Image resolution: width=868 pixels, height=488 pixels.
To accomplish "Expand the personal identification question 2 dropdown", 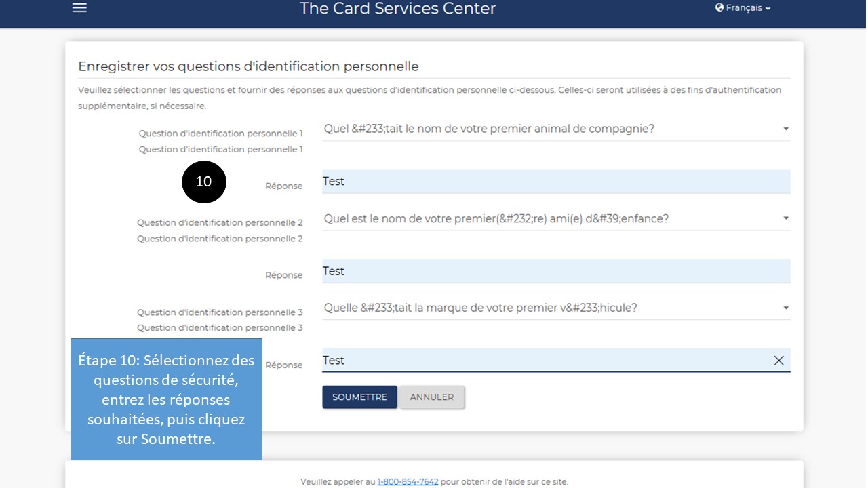I will 556,218.
